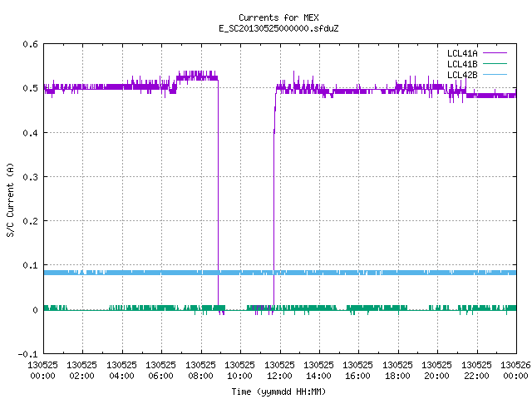The image size is (532, 399).
Task: Click the x-axis tick 130525 22:00
Action: (476, 371)
